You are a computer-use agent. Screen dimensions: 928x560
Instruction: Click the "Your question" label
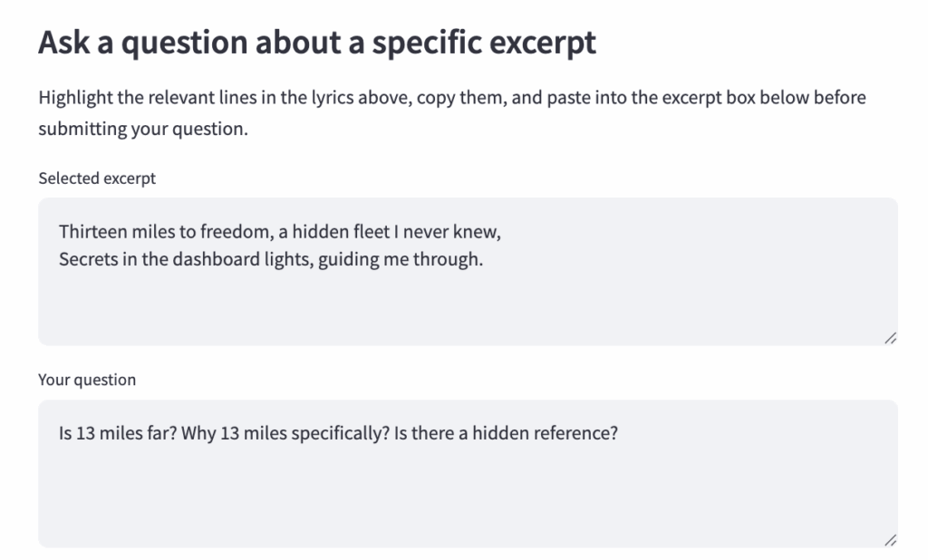pyautogui.click(x=87, y=380)
